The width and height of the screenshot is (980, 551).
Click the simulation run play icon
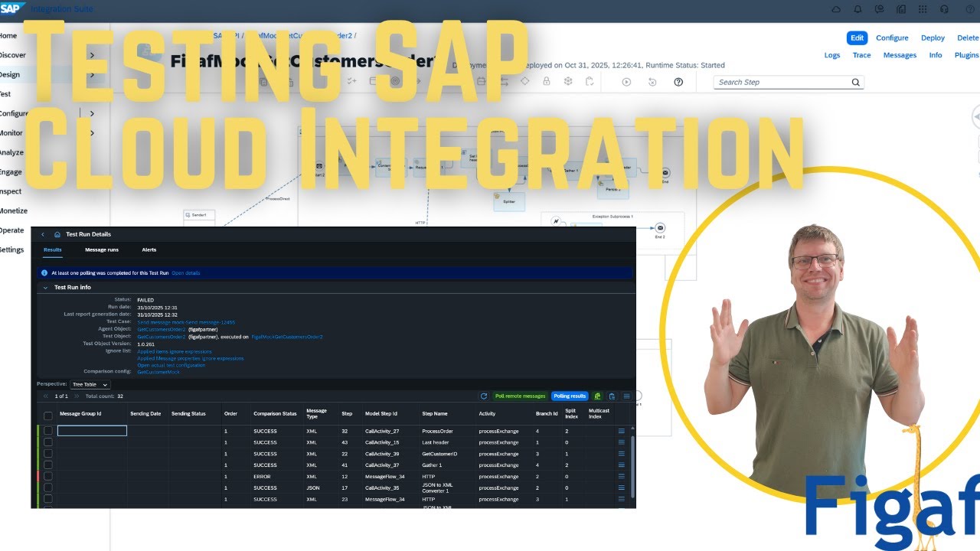(626, 82)
